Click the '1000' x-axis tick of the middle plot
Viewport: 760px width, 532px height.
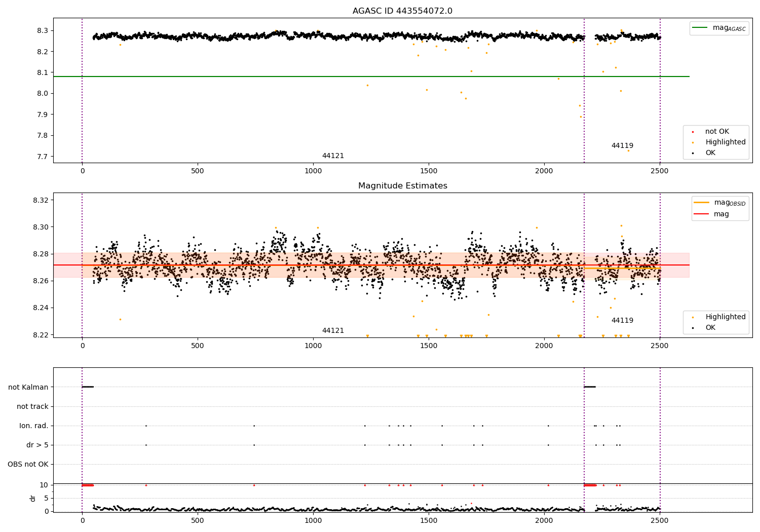coord(313,346)
